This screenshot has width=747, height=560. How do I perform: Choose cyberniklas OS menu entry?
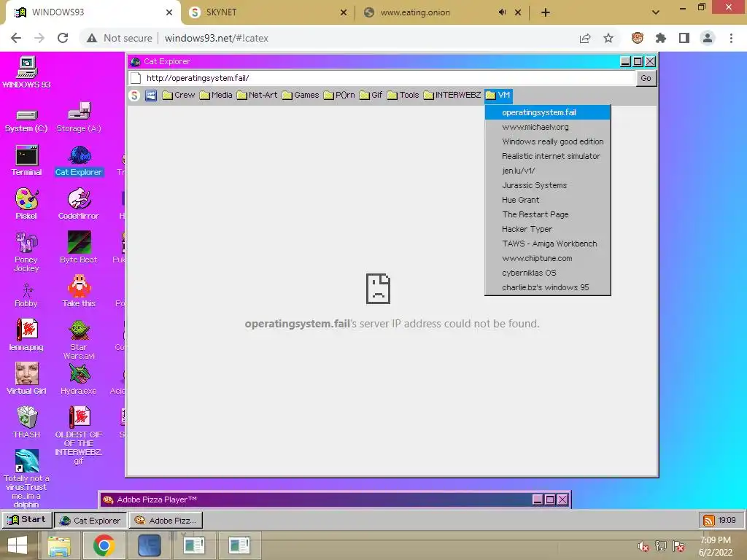point(547,273)
